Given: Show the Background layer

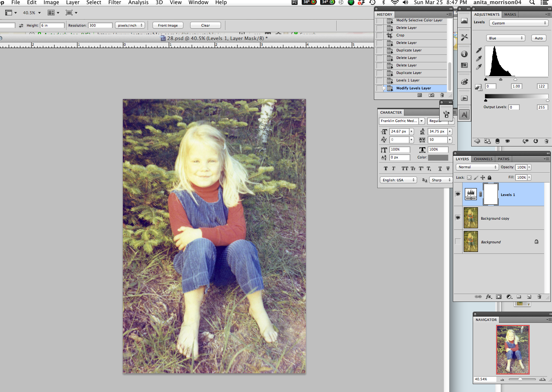Looking at the screenshot, I should coord(458,241).
